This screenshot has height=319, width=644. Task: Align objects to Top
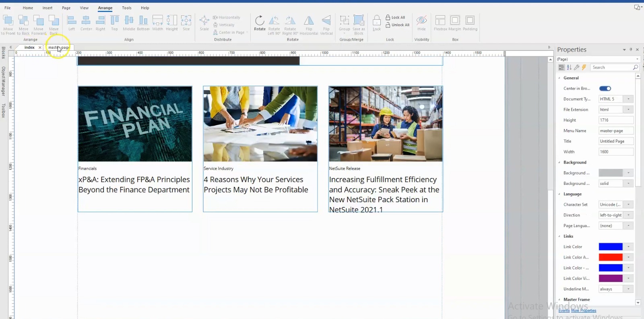(x=115, y=20)
